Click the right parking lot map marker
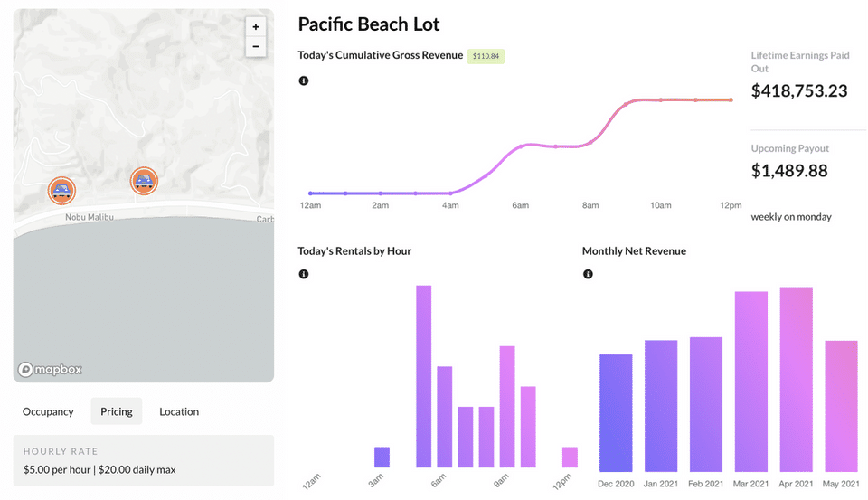868x500 pixels. (x=144, y=181)
